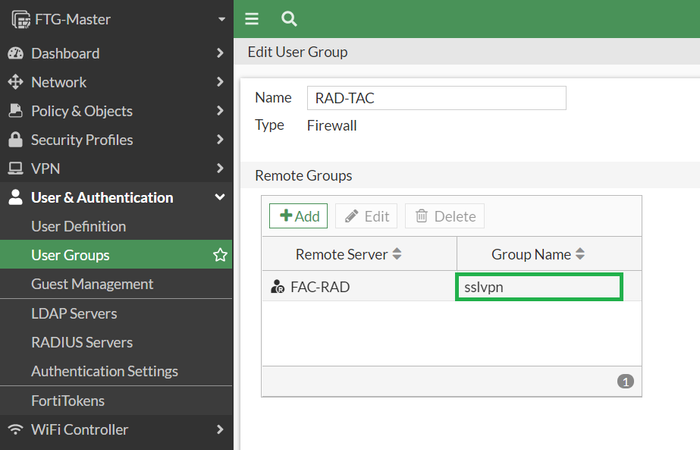
Task: Click the search magnifier icon
Action: click(289, 19)
